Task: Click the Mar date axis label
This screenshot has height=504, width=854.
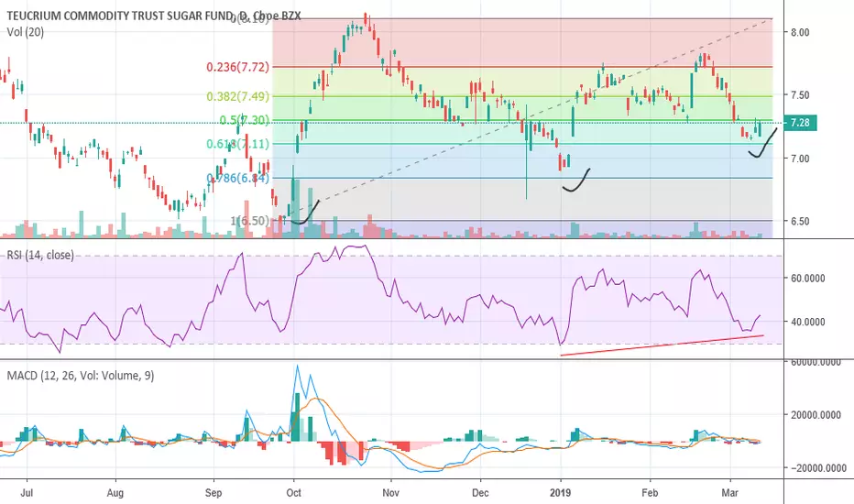Action: click(729, 493)
